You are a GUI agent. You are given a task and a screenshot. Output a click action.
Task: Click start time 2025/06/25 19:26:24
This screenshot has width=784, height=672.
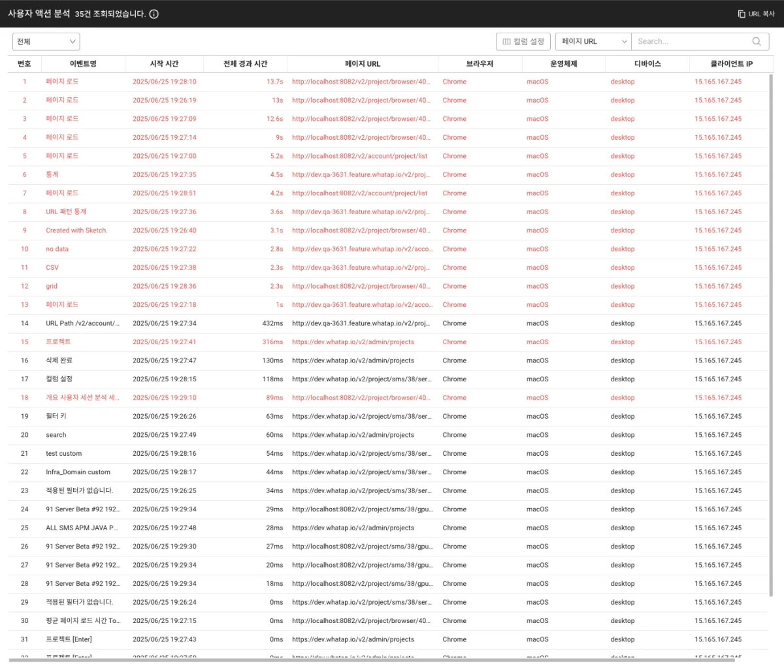[x=164, y=603]
